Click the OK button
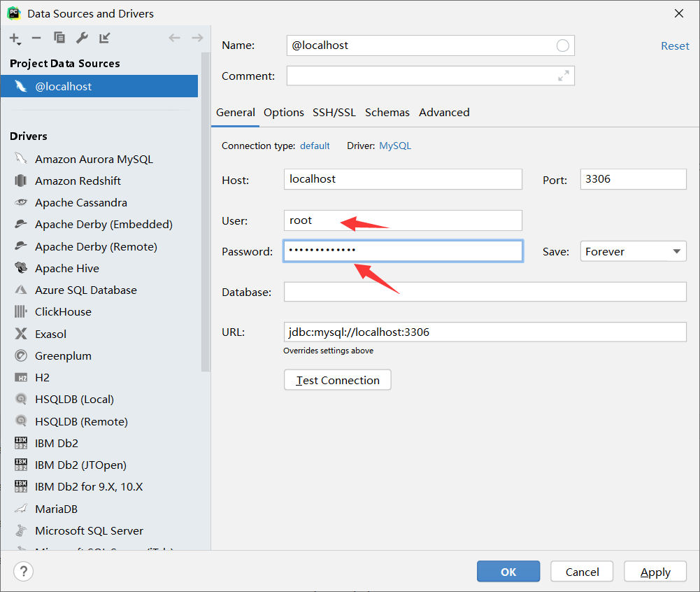 pyautogui.click(x=508, y=572)
